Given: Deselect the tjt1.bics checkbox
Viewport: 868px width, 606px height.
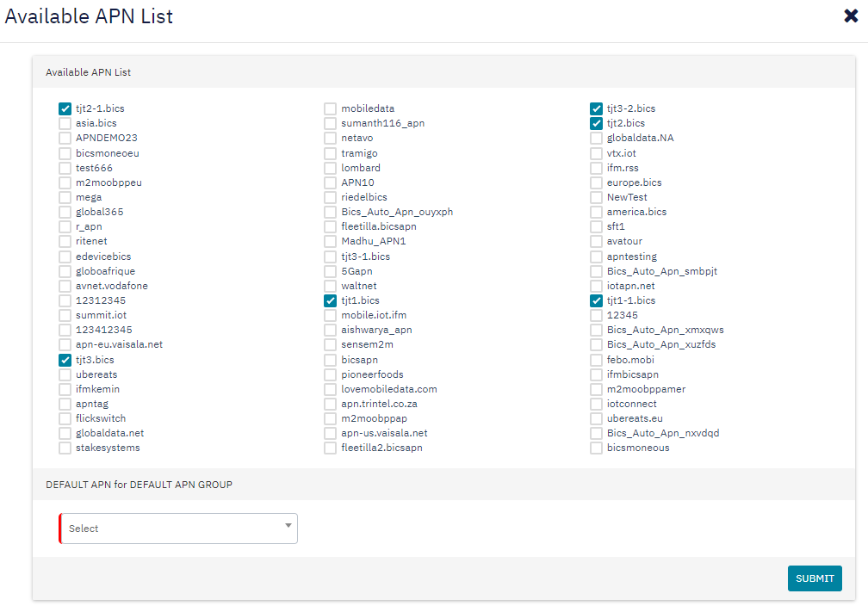Looking at the screenshot, I should tap(330, 300).
